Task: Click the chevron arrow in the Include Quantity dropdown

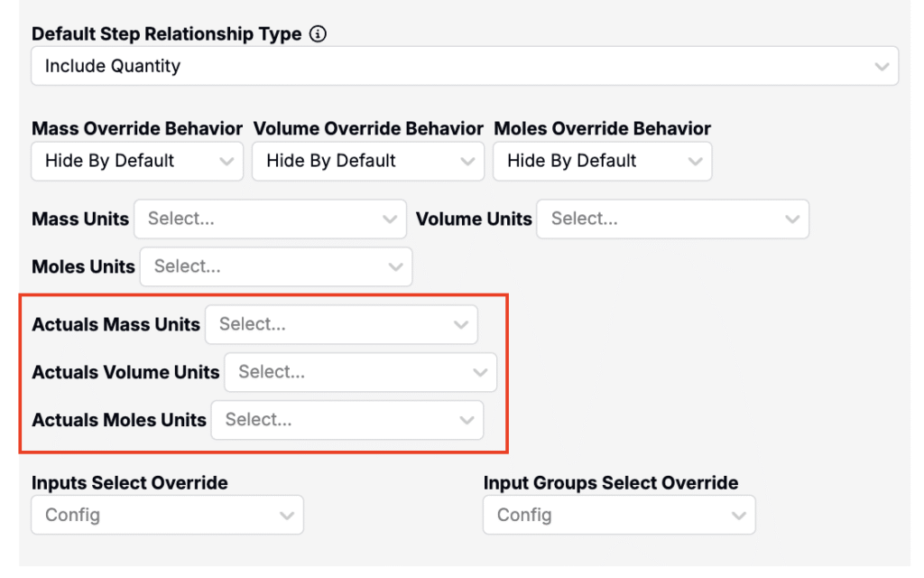Action: point(882,66)
